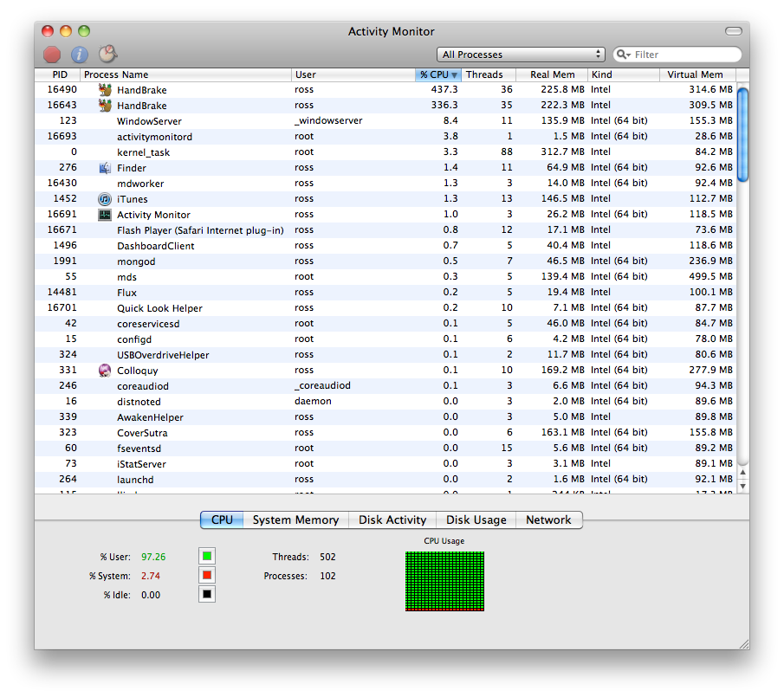This screenshot has height=697, width=784.
Task: Click the Activity Monitor process row icon
Action: coord(105,215)
